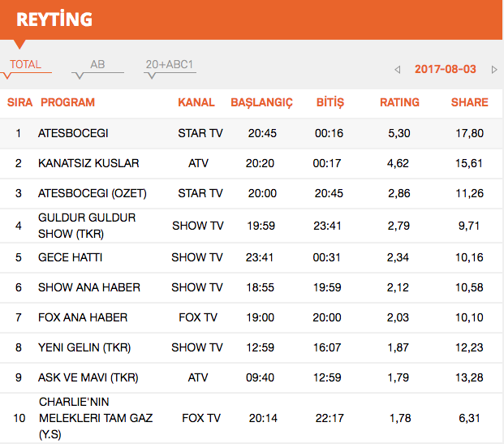Viewport: 504px width, 444px height.
Task: Go to previous date with left arrow
Action: coord(397,70)
